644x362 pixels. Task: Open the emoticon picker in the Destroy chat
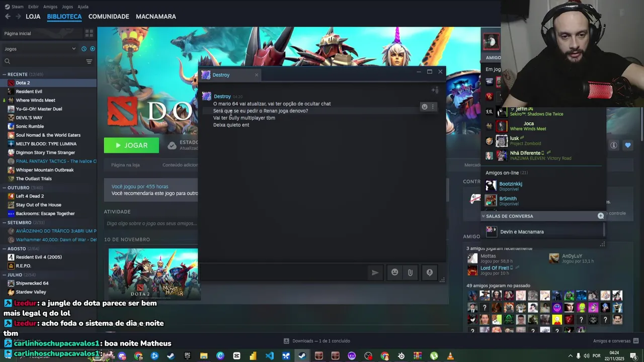click(394, 273)
